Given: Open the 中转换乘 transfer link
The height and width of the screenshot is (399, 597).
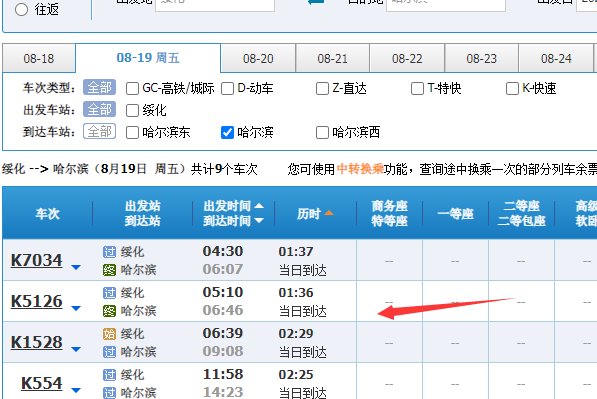Looking at the screenshot, I should tap(360, 169).
